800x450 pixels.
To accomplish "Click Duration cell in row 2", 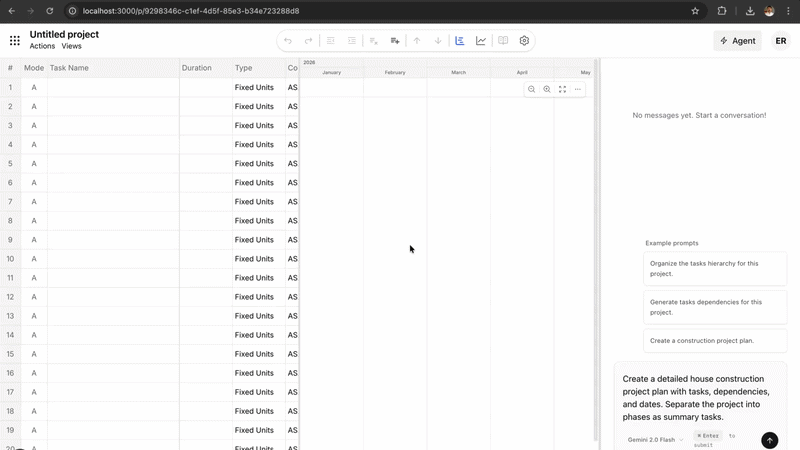I will [x=206, y=106].
